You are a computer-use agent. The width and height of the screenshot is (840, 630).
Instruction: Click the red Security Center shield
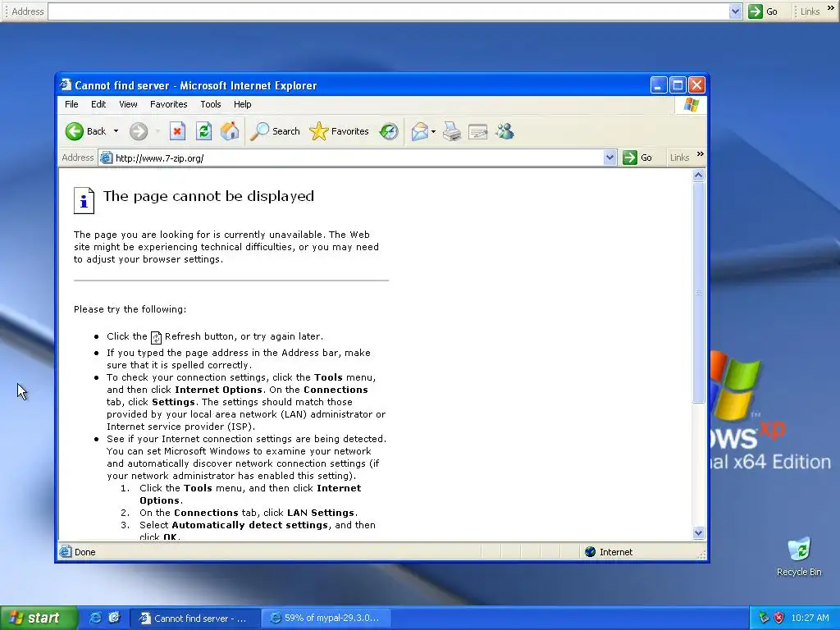(x=778, y=618)
